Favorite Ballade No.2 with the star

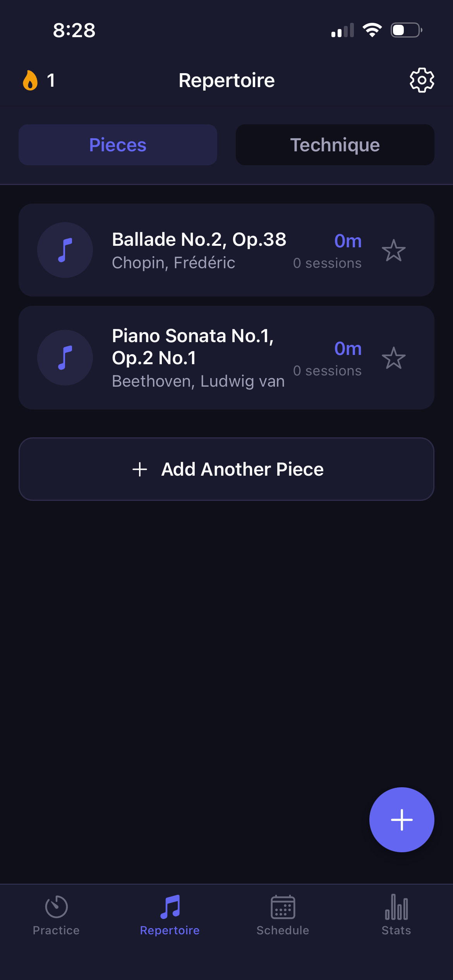[393, 250]
